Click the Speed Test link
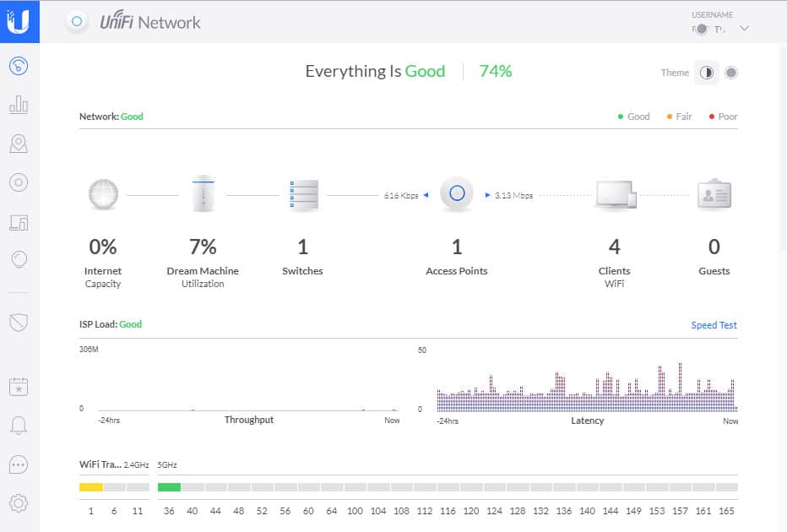Viewport: 787px width, 532px height. click(x=714, y=325)
